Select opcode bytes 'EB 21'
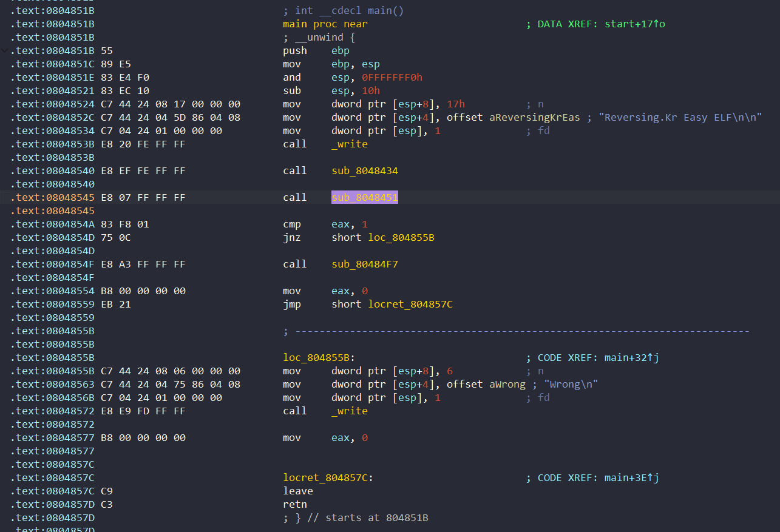 click(x=116, y=304)
